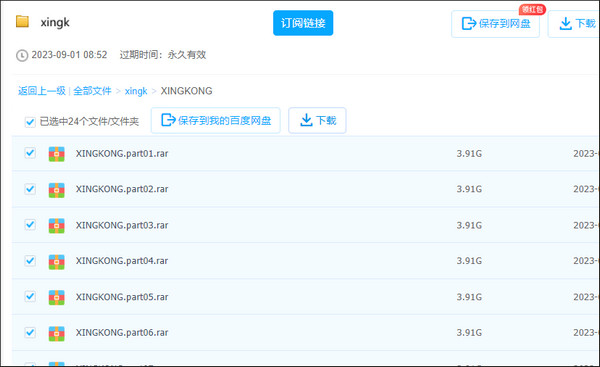
Task: Open xingk breadcrumb link
Action: (x=136, y=91)
